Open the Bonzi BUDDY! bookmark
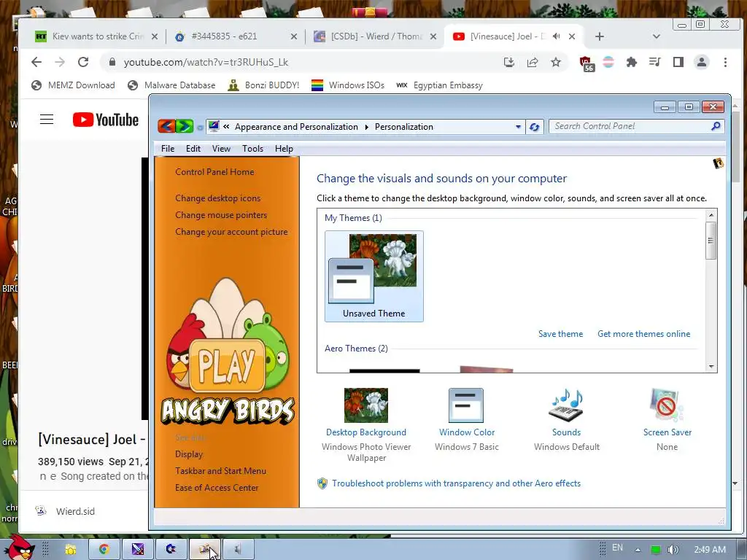747x560 pixels. click(263, 85)
